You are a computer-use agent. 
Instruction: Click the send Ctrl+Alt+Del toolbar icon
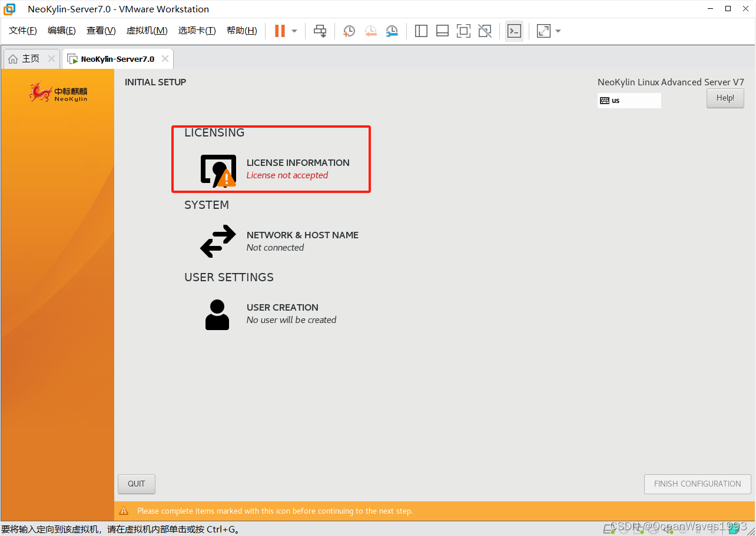(320, 31)
